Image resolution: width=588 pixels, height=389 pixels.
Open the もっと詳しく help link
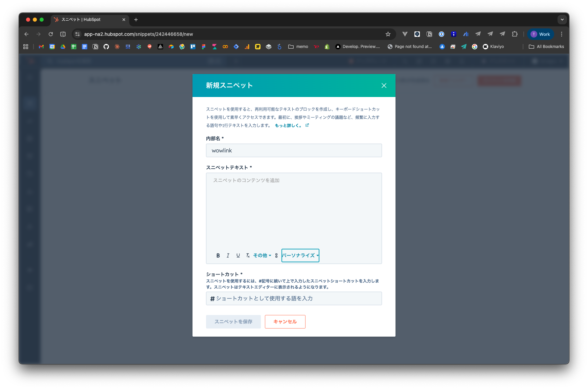[292, 125]
